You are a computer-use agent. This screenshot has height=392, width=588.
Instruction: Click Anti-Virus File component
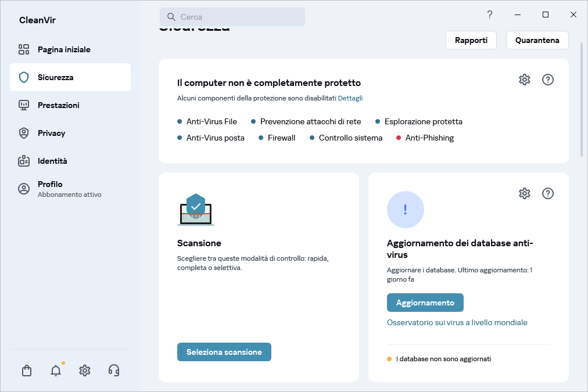(x=207, y=121)
